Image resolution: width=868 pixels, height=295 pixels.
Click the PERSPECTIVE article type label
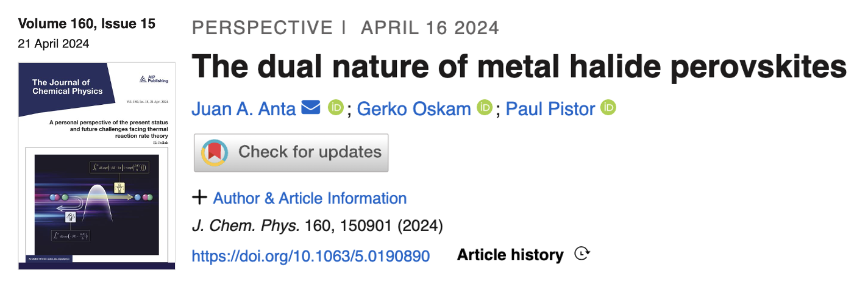(263, 27)
